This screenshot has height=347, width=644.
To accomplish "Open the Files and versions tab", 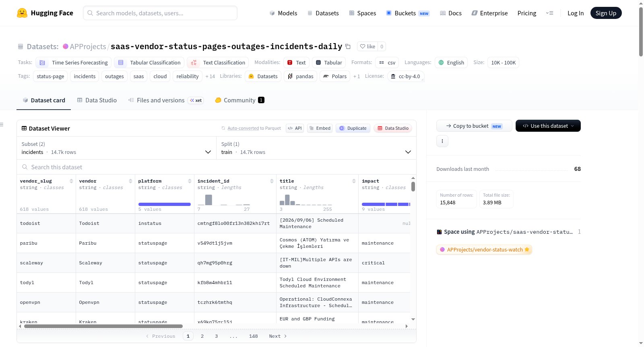I will coord(166,100).
